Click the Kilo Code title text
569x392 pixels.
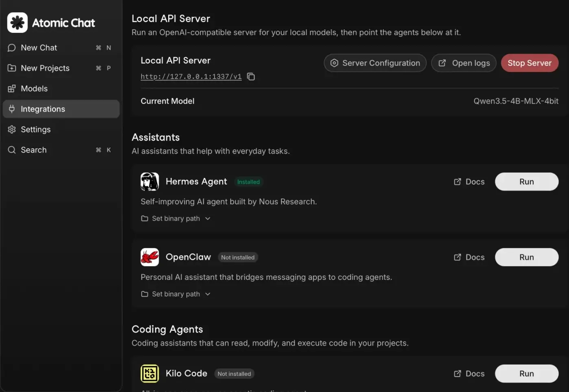click(x=187, y=373)
